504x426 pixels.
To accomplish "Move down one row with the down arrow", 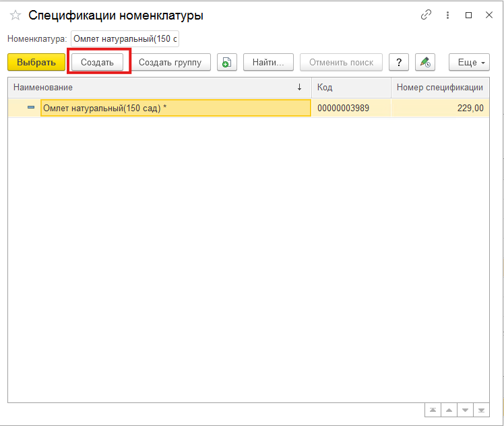I will click(464, 410).
